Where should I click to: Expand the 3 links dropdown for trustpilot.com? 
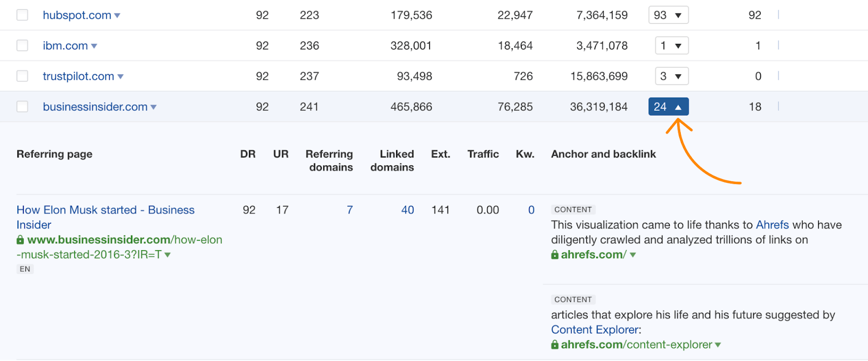coord(672,76)
